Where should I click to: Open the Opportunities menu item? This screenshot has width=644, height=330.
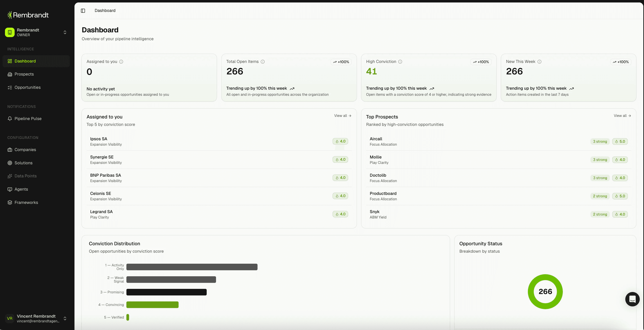[x=27, y=87]
